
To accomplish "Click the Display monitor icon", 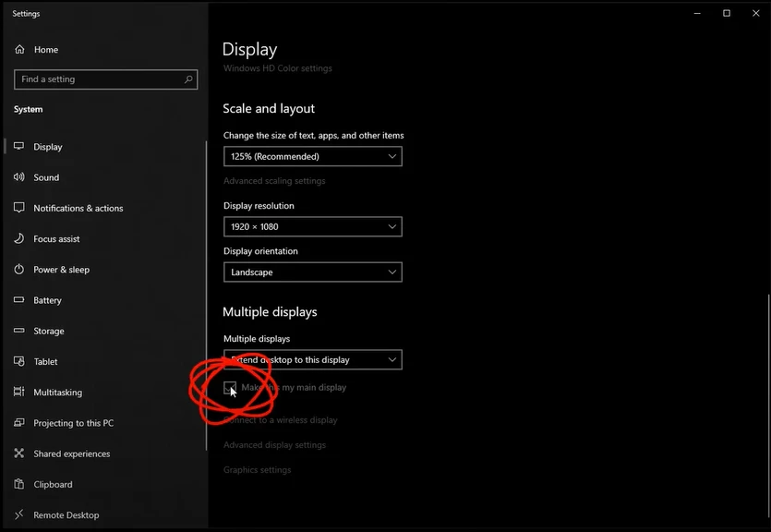I will click(x=18, y=146).
